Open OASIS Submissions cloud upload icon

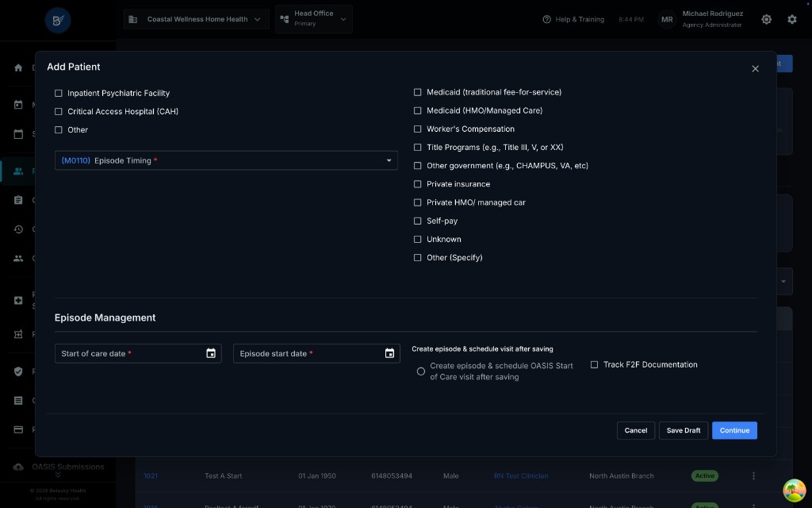[x=18, y=467]
